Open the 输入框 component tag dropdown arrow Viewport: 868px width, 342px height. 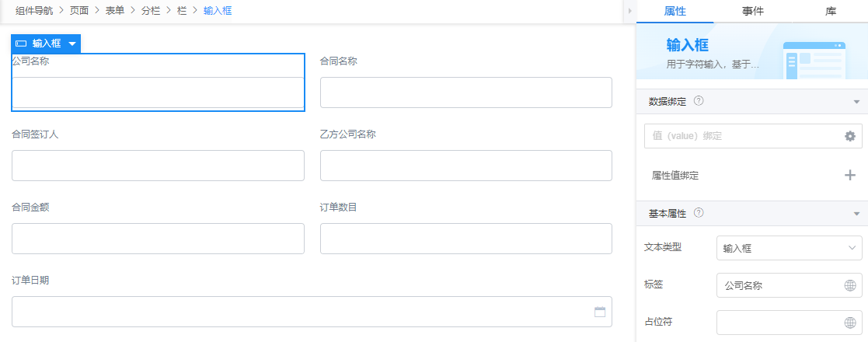click(x=72, y=44)
